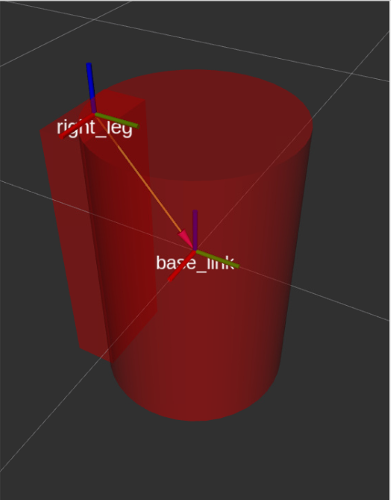Select the red X axis of right_leg frame
Image resolution: width=391 pixels, height=500 pixels.
tap(77, 126)
